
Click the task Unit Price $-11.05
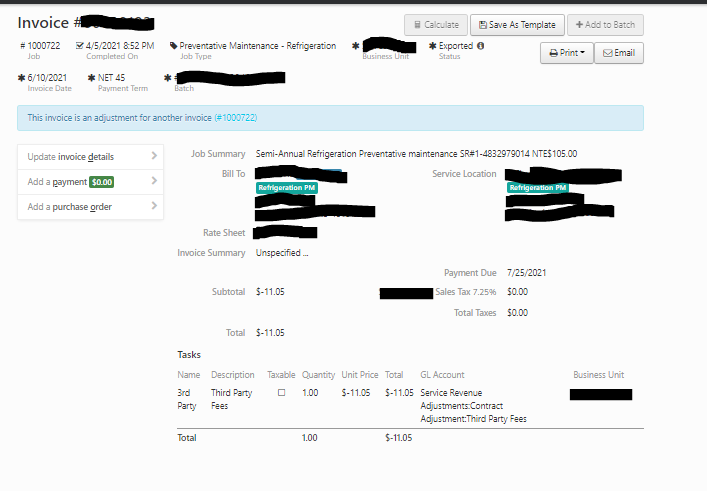356,393
